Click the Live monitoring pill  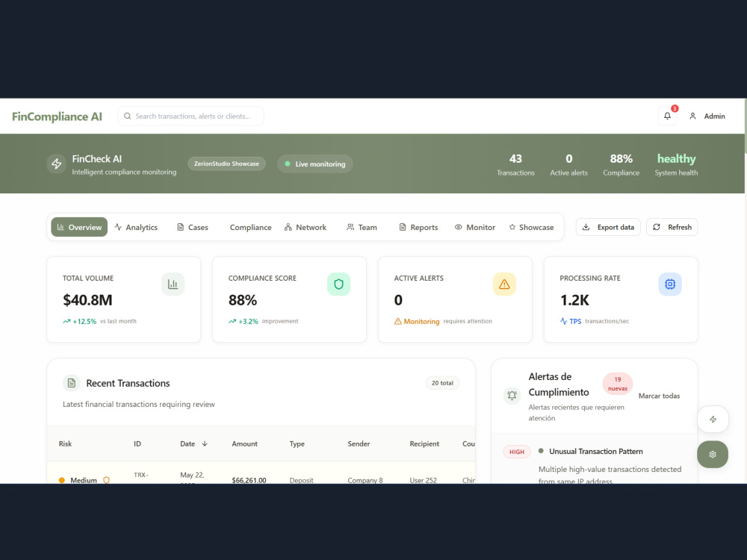click(315, 164)
